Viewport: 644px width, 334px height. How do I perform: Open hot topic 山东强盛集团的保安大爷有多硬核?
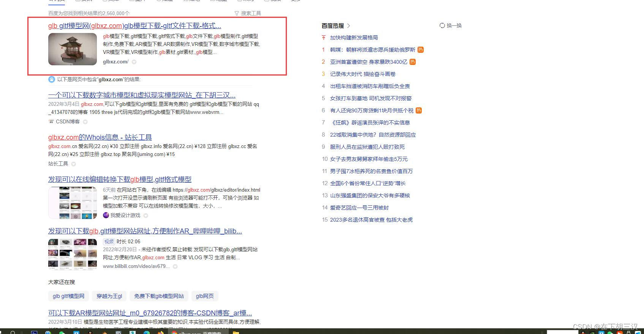click(x=370, y=195)
